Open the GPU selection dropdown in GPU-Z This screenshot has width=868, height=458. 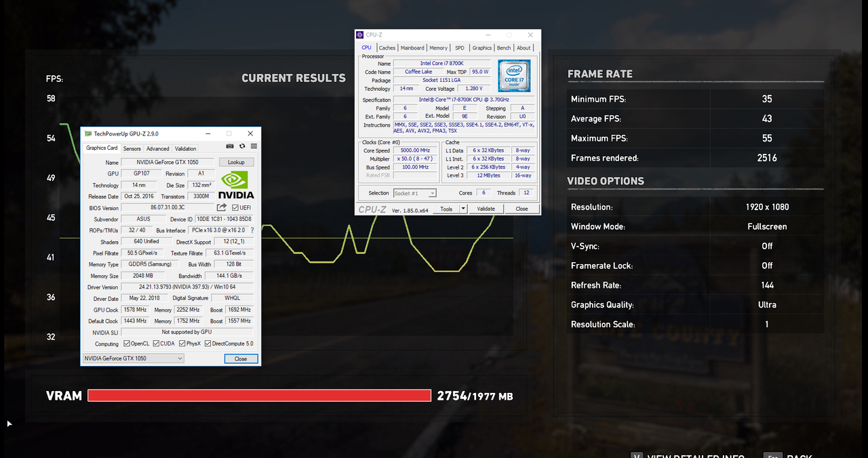(134, 358)
